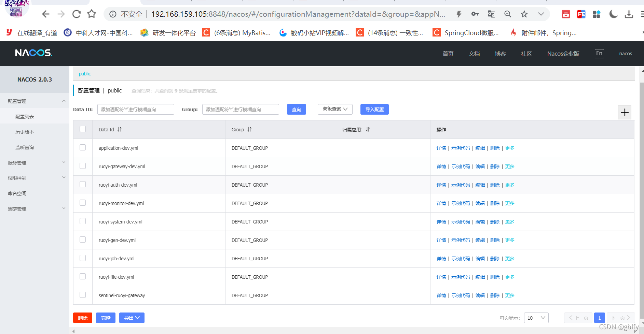Check the ruoyi-gateway-dev.yml row checkbox
This screenshot has height=334, width=644.
(x=83, y=166)
